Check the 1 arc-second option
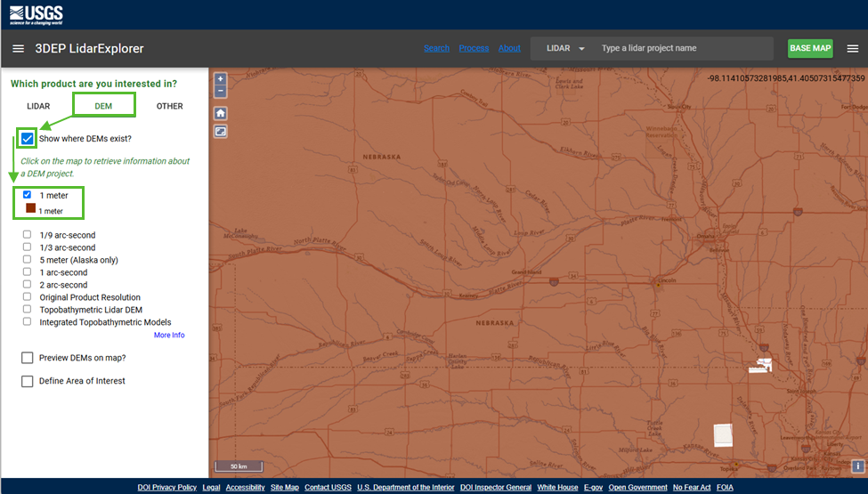 [27, 271]
